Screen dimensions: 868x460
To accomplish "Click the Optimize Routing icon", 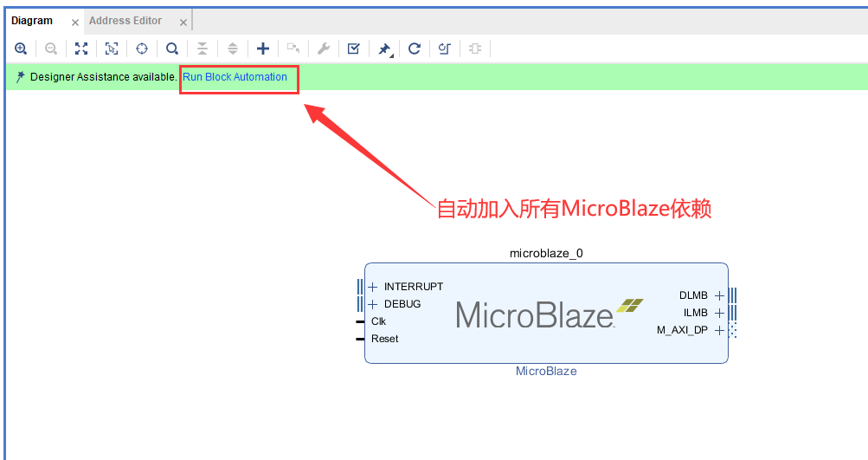I will 445,49.
